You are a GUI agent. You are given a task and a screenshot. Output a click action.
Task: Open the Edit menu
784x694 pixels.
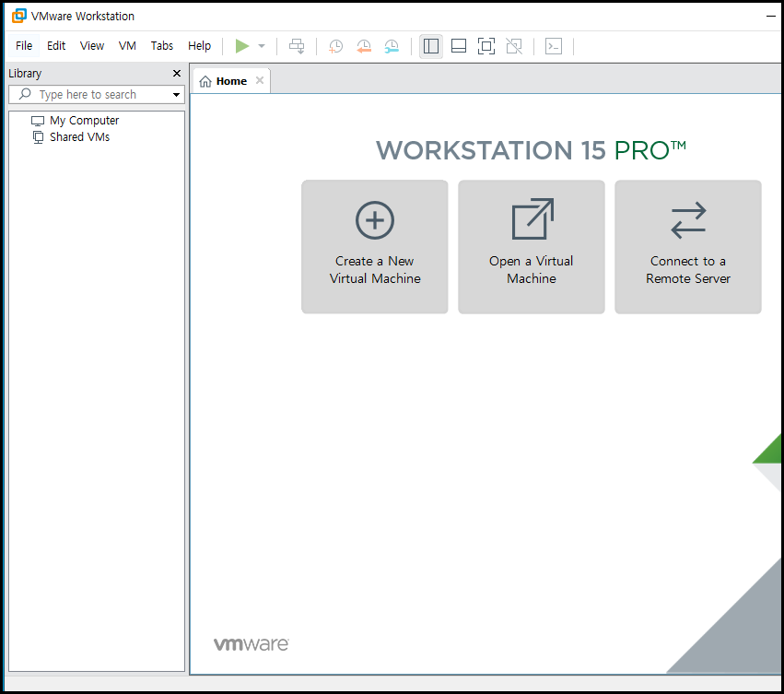[x=56, y=45]
